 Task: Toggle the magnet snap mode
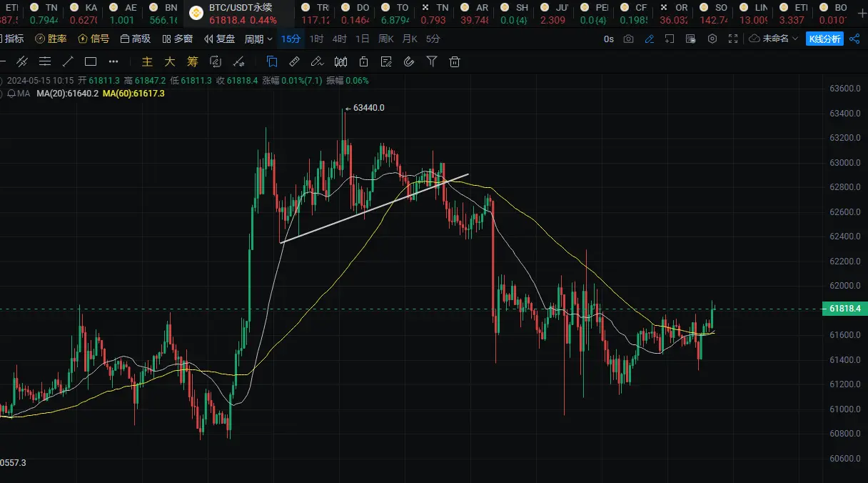pos(409,61)
